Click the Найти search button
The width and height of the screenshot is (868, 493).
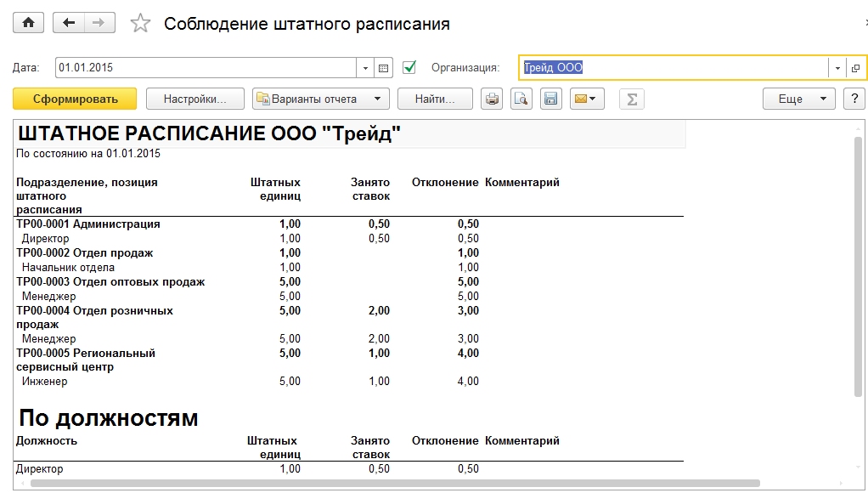(x=436, y=99)
